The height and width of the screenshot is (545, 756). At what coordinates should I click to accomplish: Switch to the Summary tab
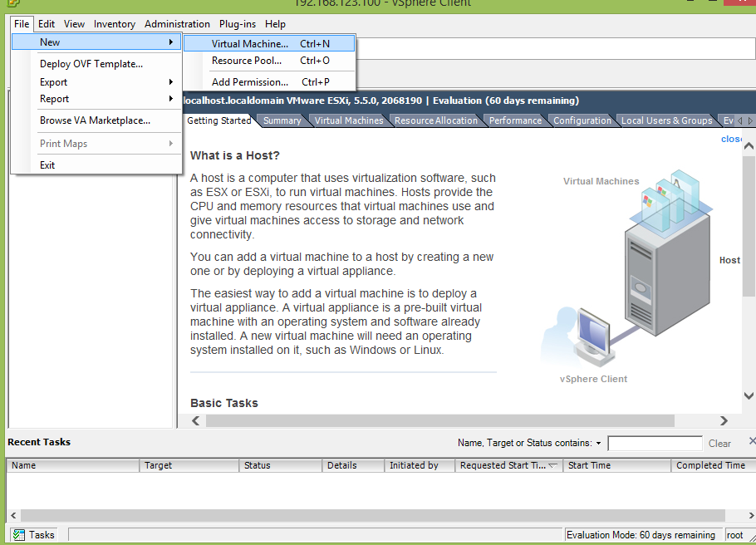(282, 120)
